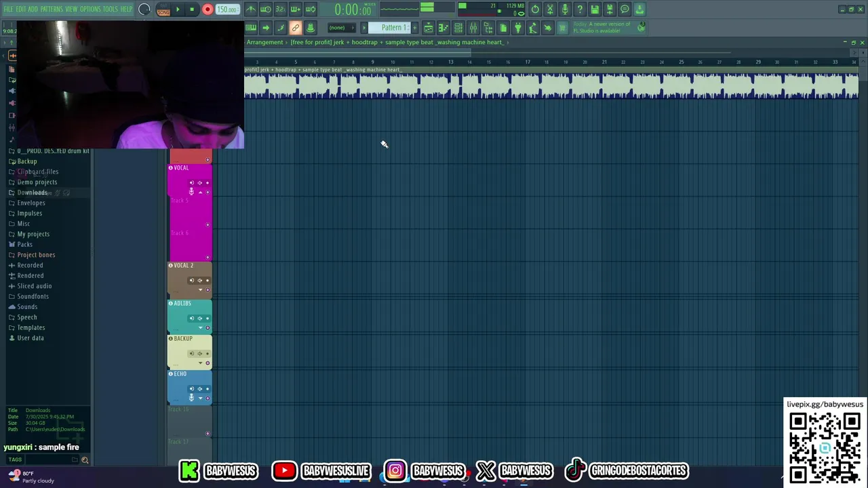Screen dimensions: 868x488
Task: Open the Packs folder in browser
Action: coord(24,244)
